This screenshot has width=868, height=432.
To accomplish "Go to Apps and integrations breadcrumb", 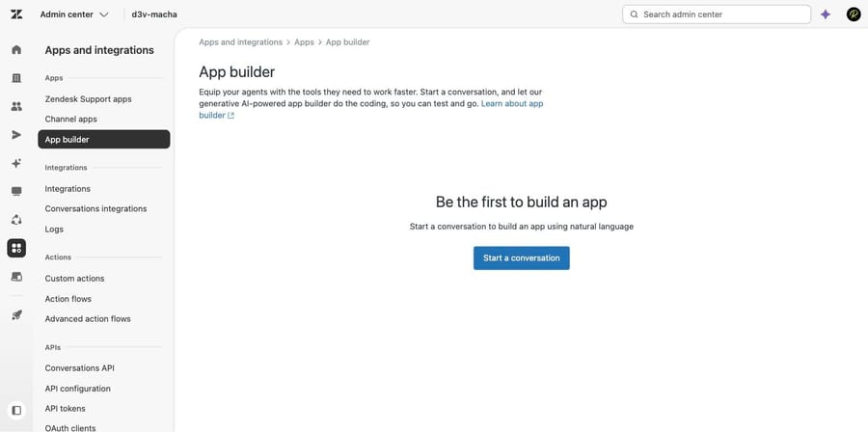I will click(240, 42).
